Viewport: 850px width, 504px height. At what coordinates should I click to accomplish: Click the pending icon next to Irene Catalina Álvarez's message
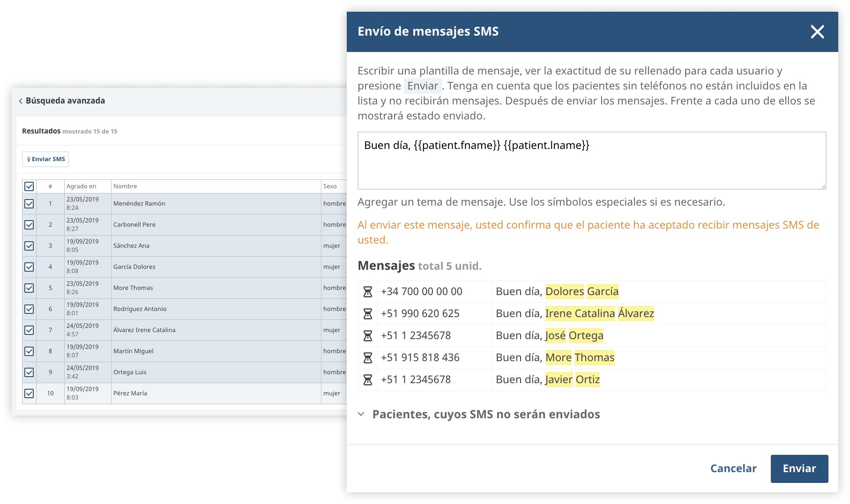[368, 313]
